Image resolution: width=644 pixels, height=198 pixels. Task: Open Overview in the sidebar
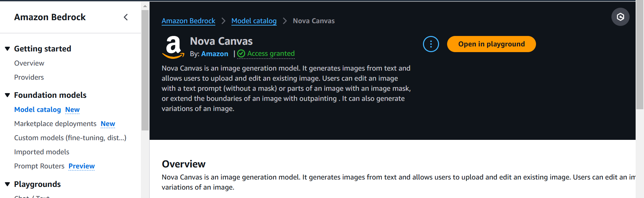coord(29,63)
